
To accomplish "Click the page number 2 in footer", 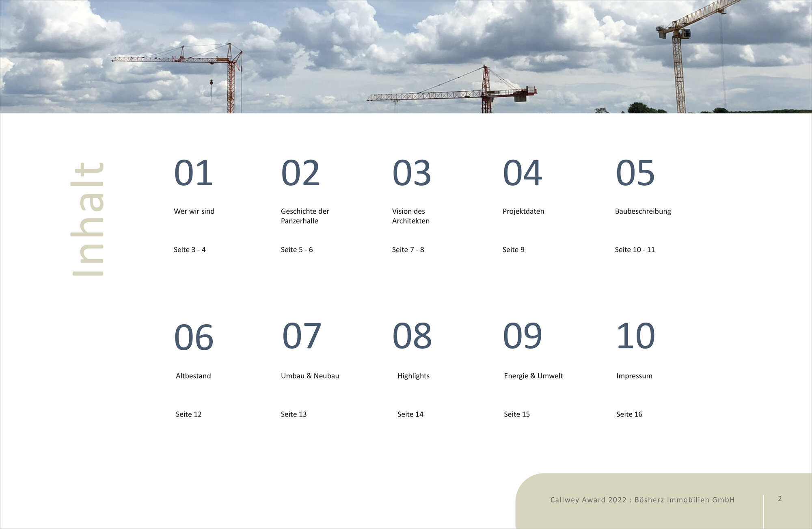I will click(780, 499).
